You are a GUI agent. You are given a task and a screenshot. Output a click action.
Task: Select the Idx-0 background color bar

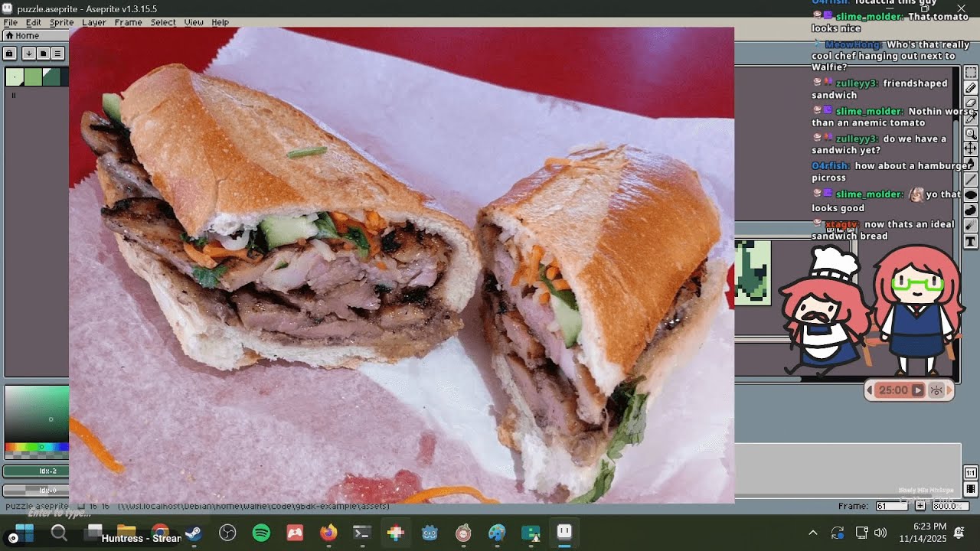click(37, 490)
